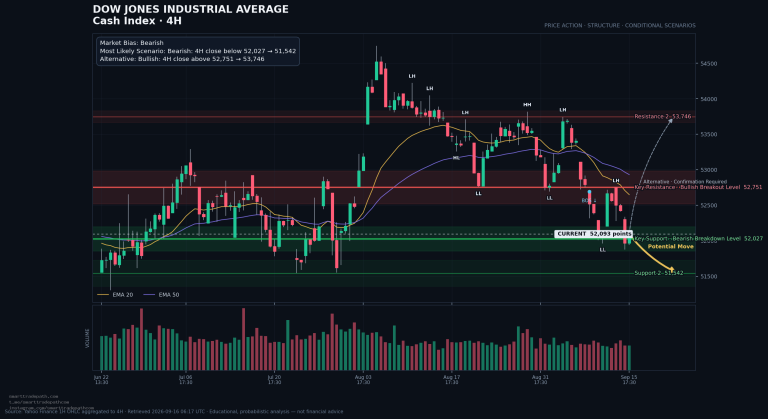
Task: Click the 53000 price axis tick
Action: tap(709, 170)
